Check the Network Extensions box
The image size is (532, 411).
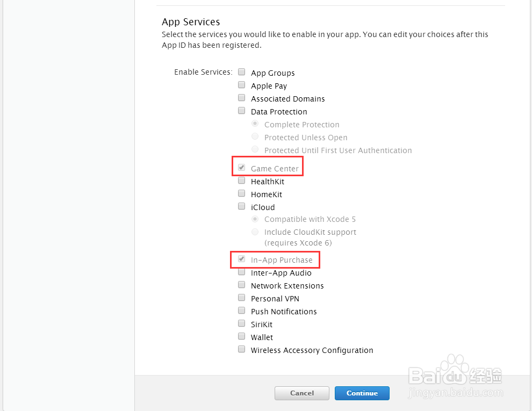pos(242,285)
